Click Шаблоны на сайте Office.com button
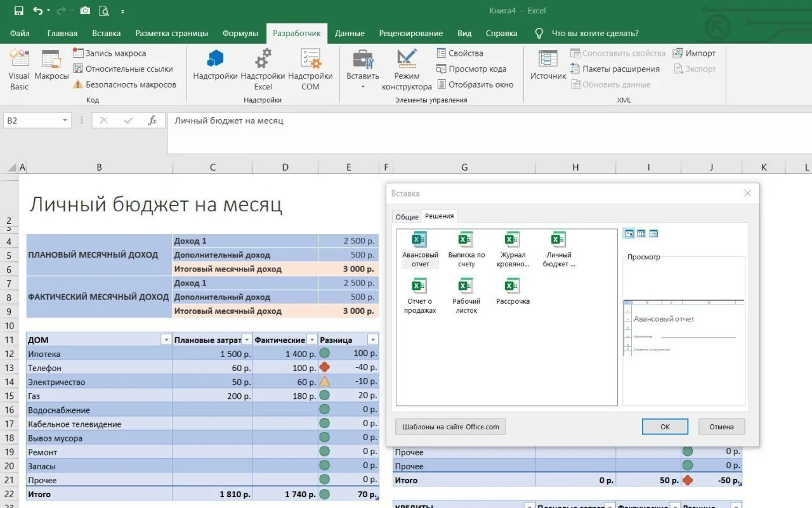Screen dimensions: 812x508 coord(450,427)
